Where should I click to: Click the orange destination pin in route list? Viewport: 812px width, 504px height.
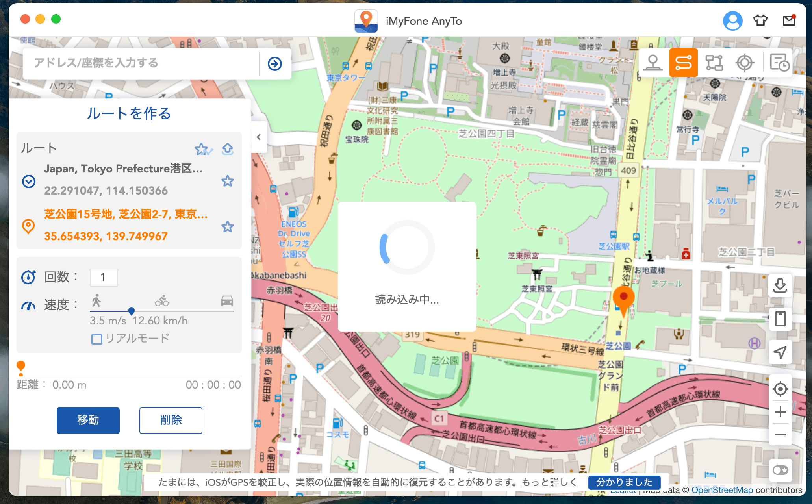(x=28, y=226)
